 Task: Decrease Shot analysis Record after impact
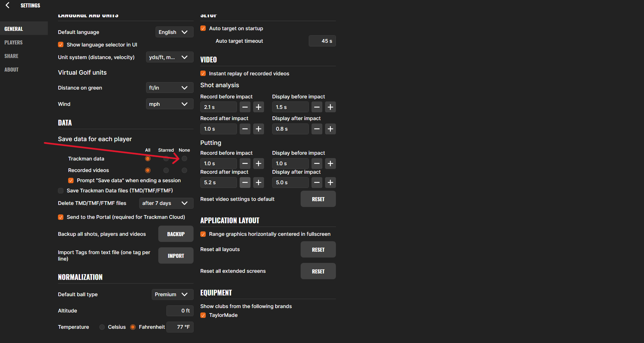[x=245, y=129]
